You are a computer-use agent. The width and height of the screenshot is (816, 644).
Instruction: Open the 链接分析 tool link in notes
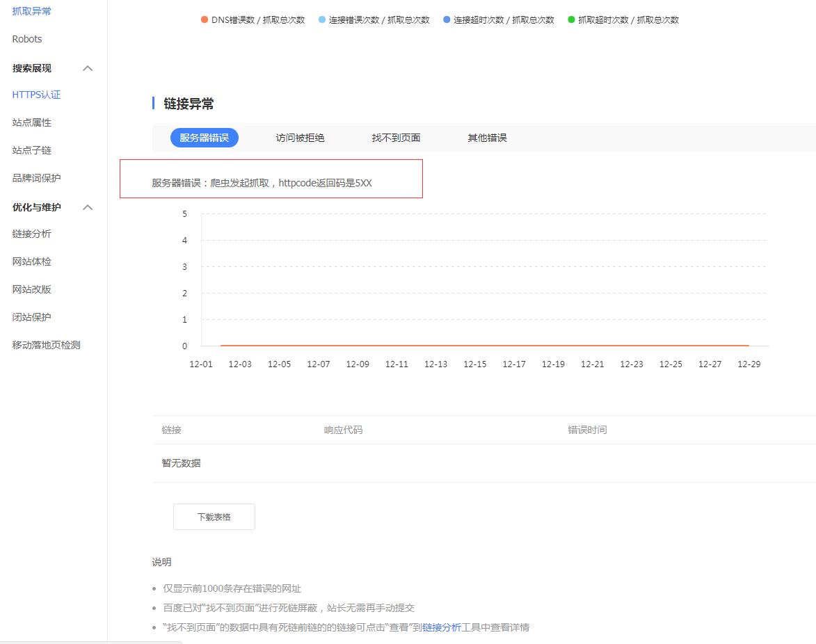coord(441,627)
